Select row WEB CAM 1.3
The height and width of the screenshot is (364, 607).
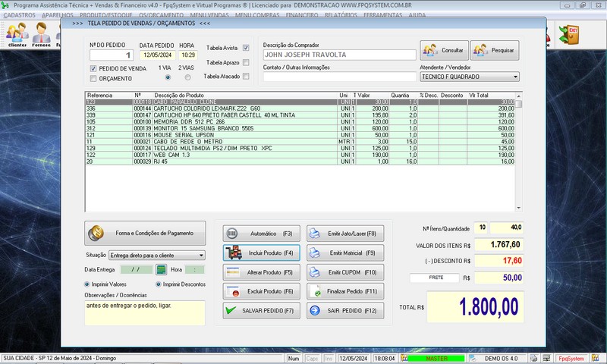pos(300,155)
